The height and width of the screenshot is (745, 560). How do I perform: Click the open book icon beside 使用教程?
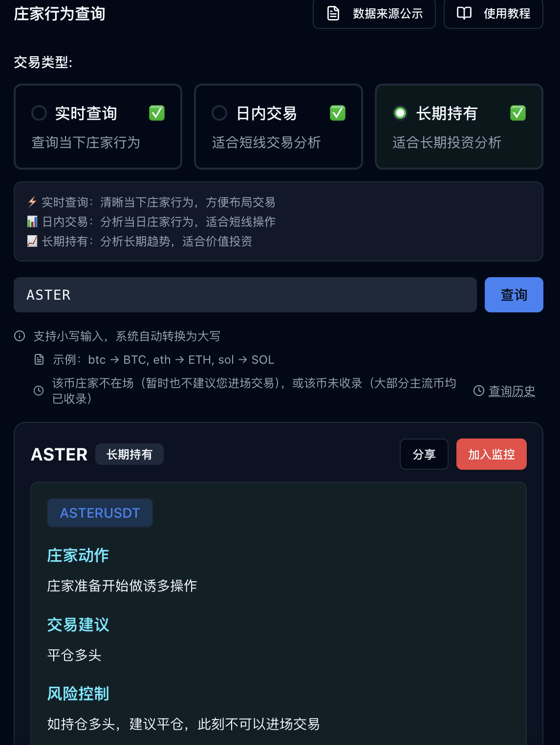464,13
